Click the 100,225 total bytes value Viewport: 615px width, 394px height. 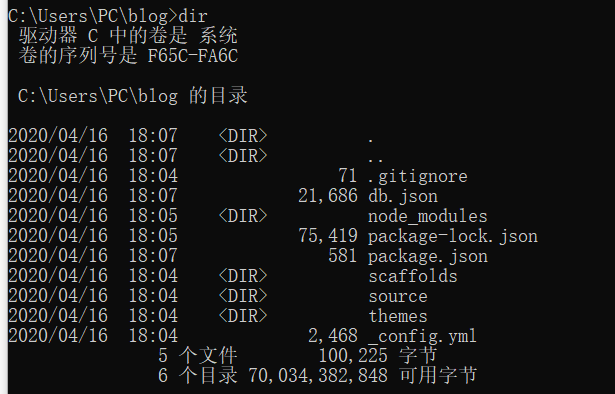[353, 356]
